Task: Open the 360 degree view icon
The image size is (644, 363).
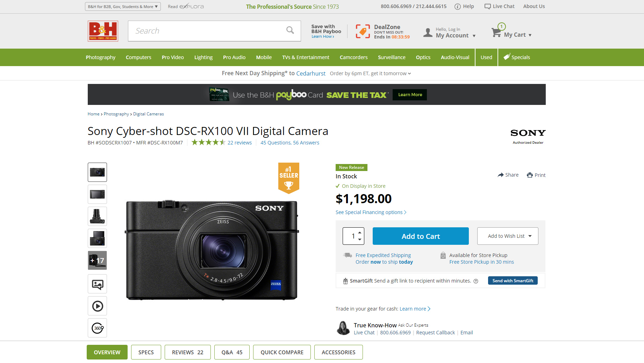Action: point(97,328)
